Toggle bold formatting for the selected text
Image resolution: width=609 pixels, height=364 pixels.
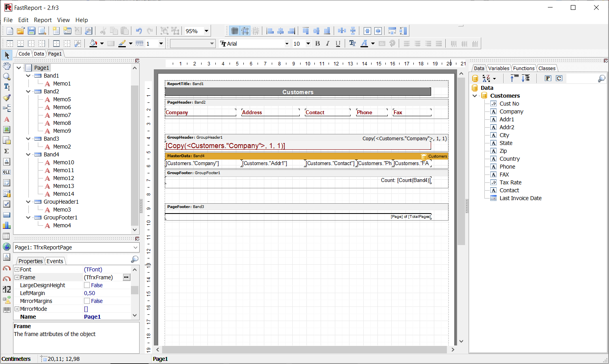(x=318, y=43)
